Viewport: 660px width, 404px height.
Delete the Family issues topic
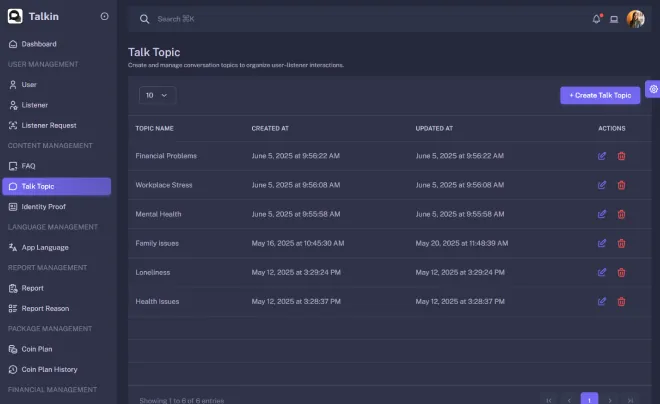tap(621, 243)
